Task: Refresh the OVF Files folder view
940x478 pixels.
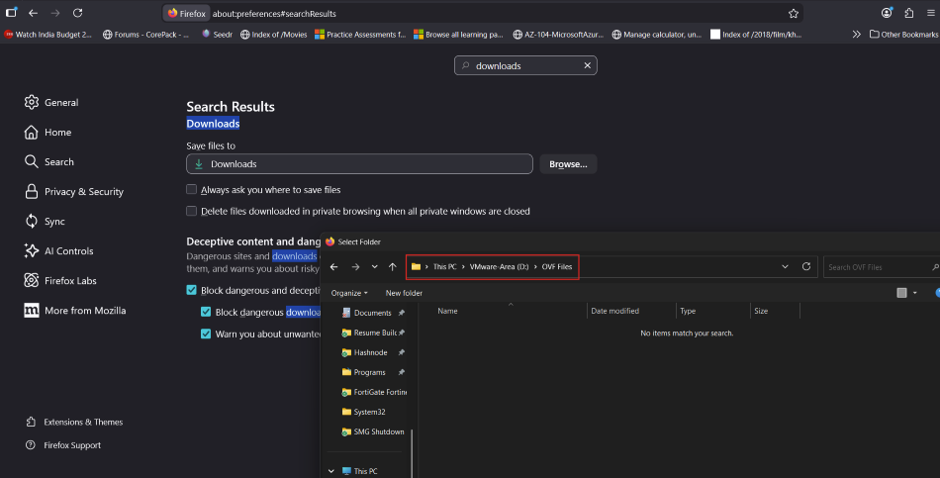Action: [806, 266]
